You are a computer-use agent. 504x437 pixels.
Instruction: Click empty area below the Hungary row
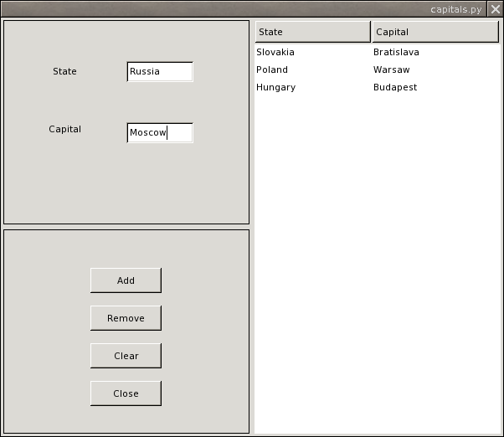point(377,251)
